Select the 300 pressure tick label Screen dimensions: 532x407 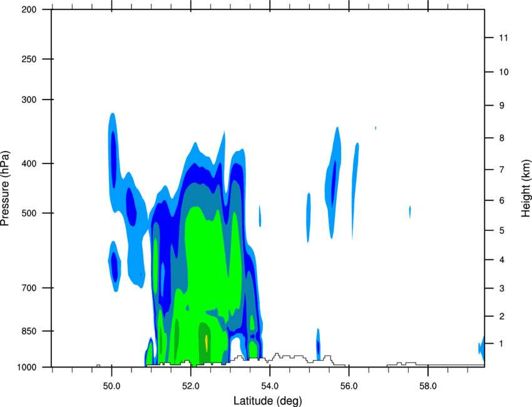point(29,100)
